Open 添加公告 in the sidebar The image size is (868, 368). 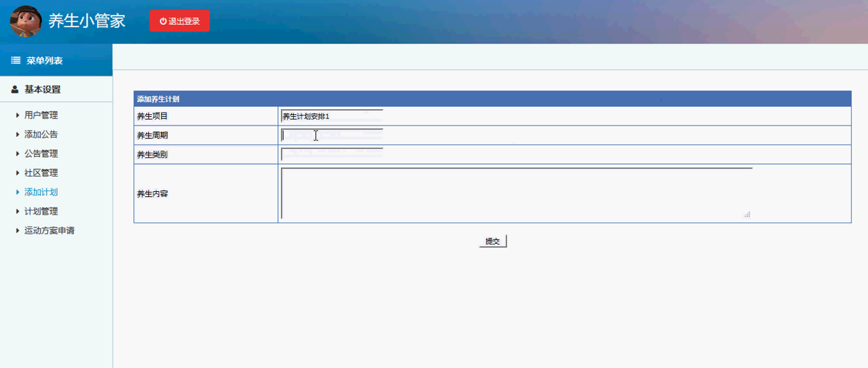point(41,134)
